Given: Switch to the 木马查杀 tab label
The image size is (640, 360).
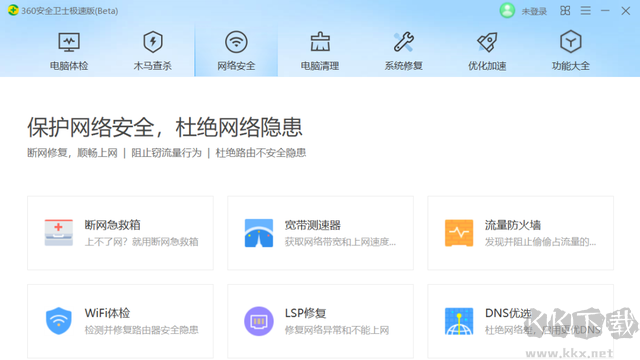Looking at the screenshot, I should click(x=153, y=66).
